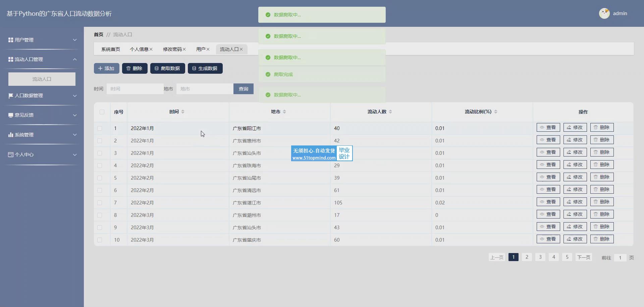Click the 查询 search button
This screenshot has height=307, width=644.
pos(244,89)
